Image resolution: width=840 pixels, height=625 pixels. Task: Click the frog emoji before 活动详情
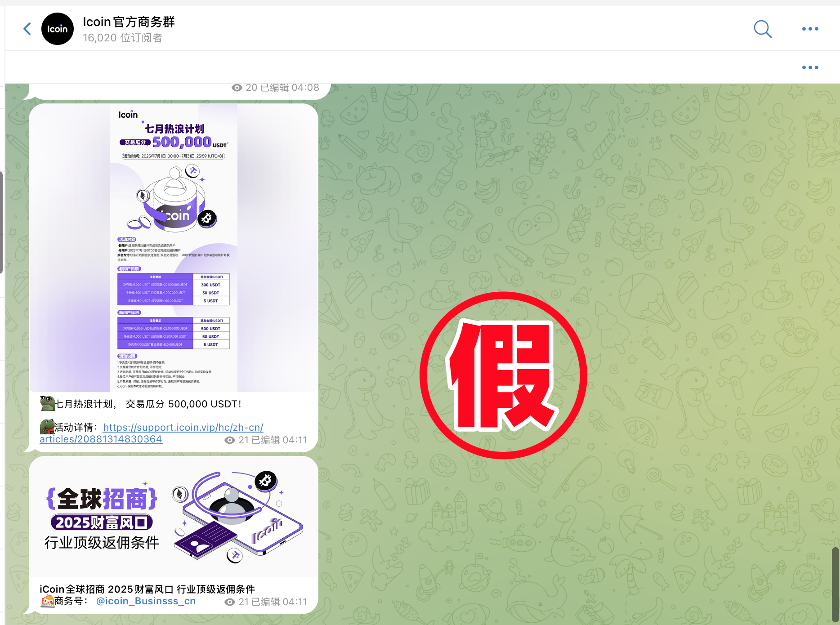pos(47,426)
